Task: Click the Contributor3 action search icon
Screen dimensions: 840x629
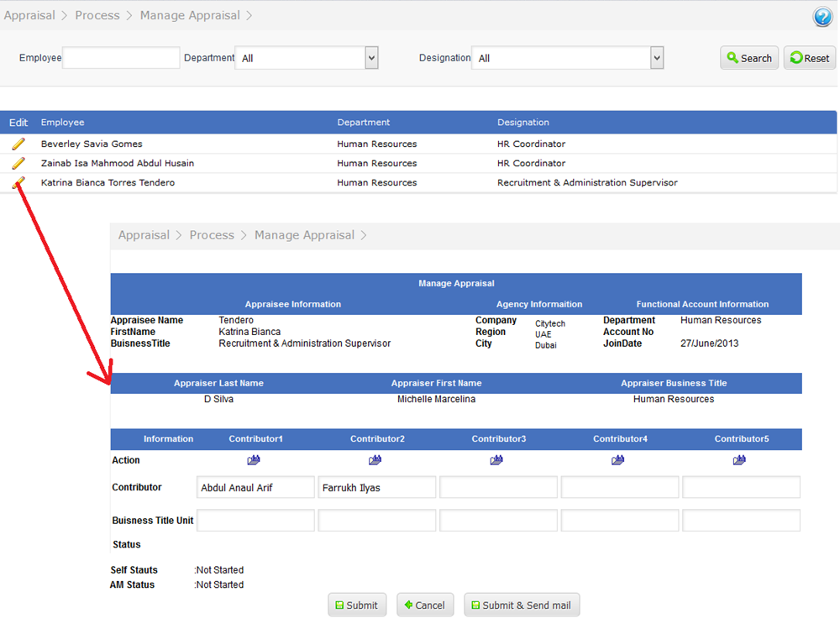Action: (496, 459)
